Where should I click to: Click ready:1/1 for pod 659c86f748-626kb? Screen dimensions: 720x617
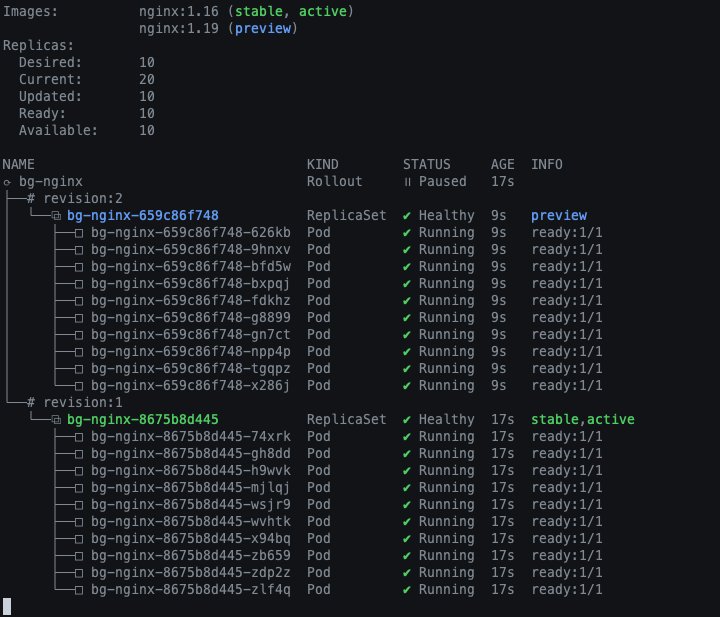(x=567, y=232)
